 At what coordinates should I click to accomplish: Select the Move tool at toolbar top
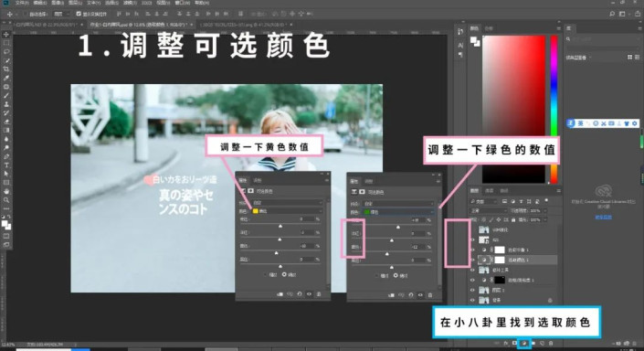[x=10, y=14]
